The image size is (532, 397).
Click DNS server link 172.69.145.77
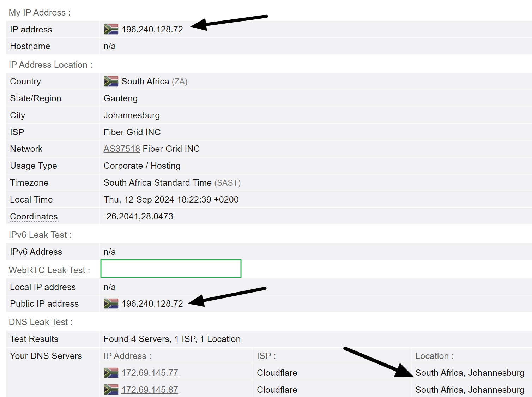150,373
